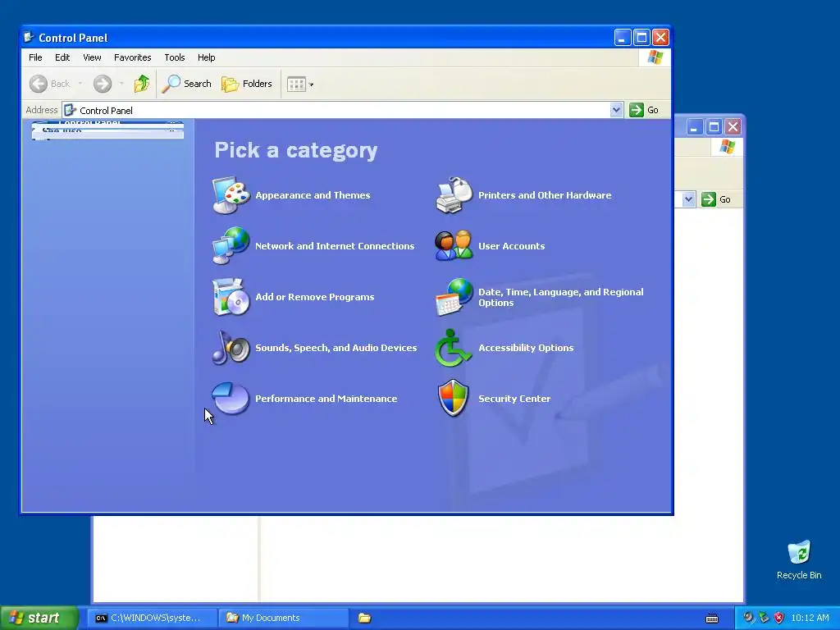This screenshot has width=840, height=630.
Task: Open the Accessibility Options wheelchair icon
Action: [x=453, y=348]
